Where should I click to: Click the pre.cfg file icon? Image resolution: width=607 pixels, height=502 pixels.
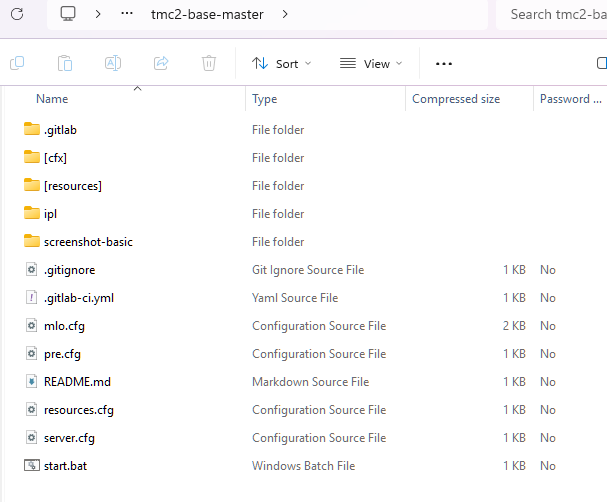31,353
